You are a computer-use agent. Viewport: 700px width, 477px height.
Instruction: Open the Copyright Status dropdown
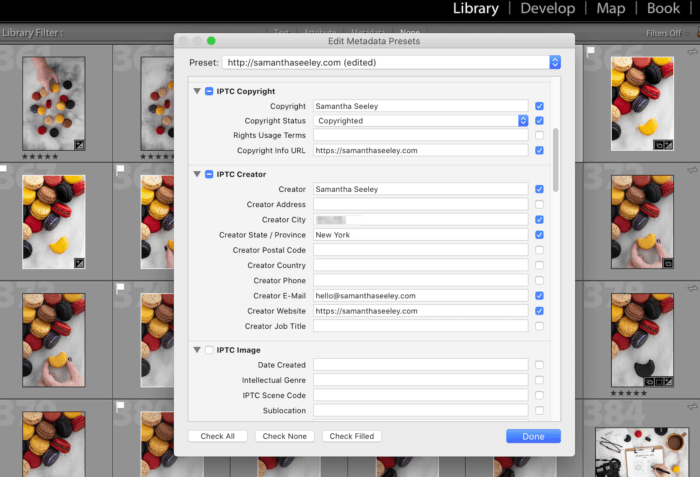point(421,121)
